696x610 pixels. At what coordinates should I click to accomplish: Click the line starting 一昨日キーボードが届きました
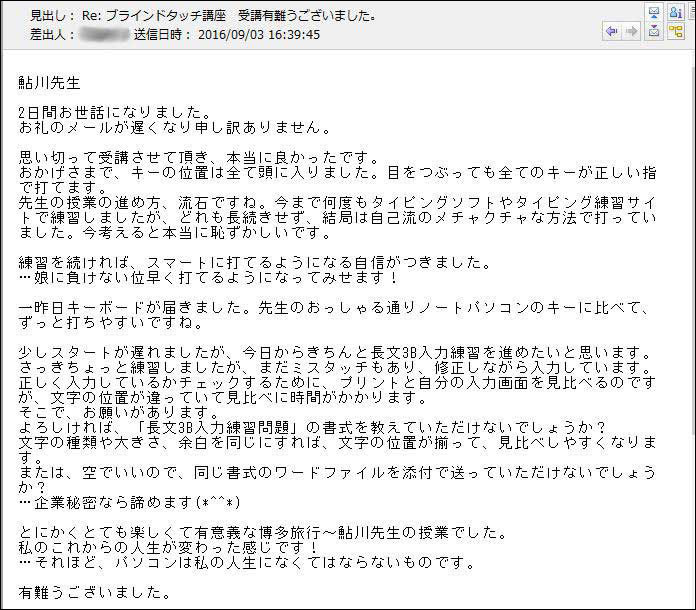[x=335, y=308]
